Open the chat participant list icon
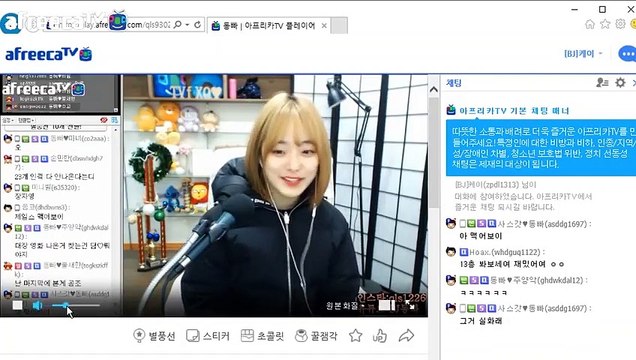The image size is (636, 360). click(602, 83)
